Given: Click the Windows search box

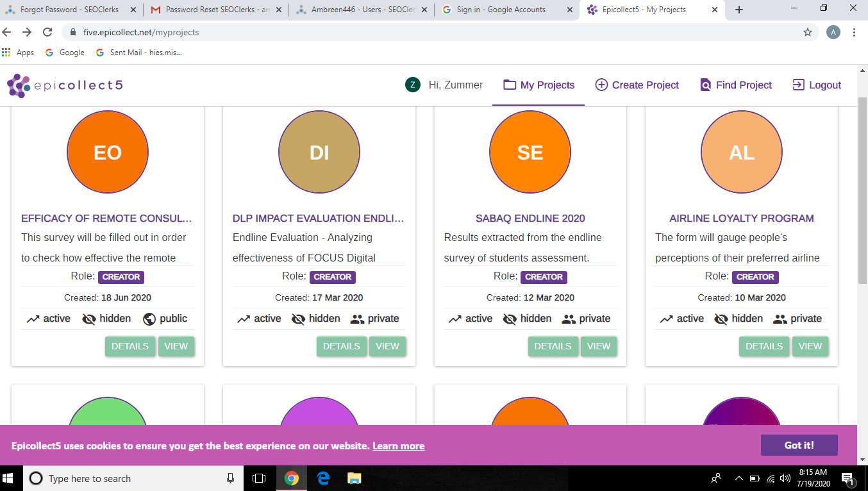Looking at the screenshot, I should point(128,478).
